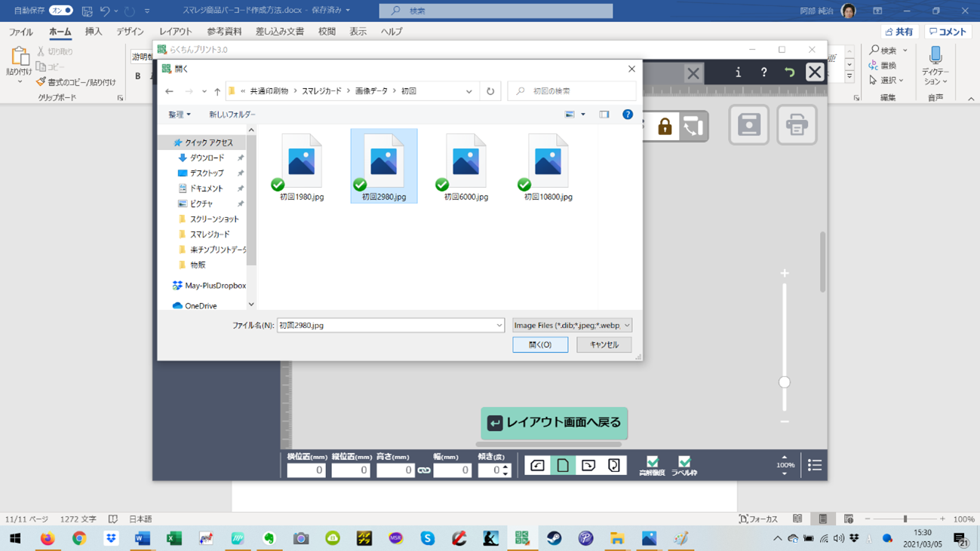Click the question mark help icon in dark toolbar
This screenshot has width=980, height=551.
pos(763,72)
